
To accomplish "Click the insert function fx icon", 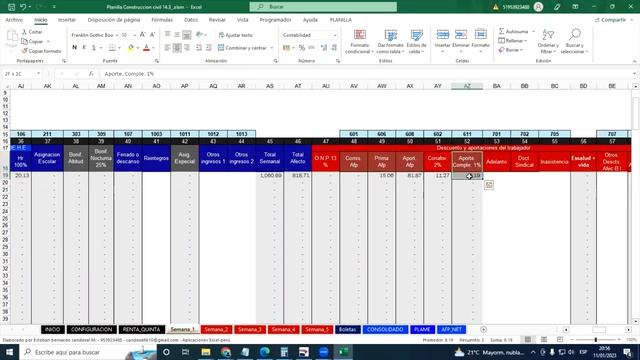I will (91, 74).
